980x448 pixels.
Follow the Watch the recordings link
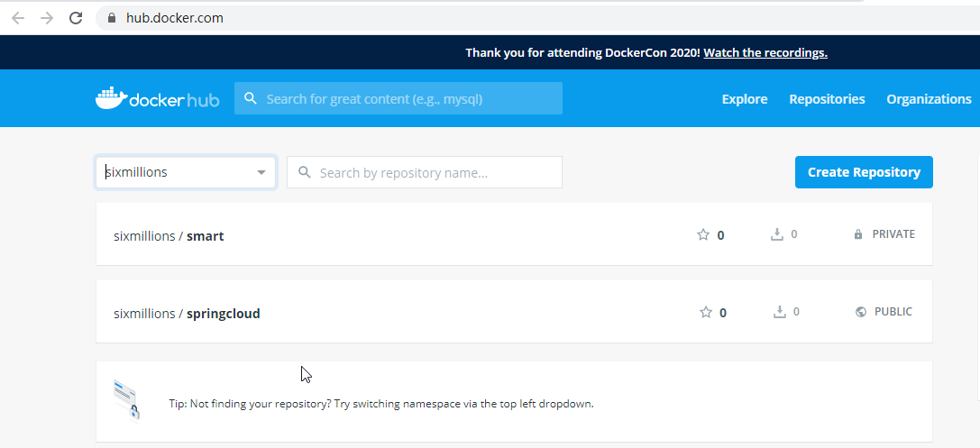(765, 52)
